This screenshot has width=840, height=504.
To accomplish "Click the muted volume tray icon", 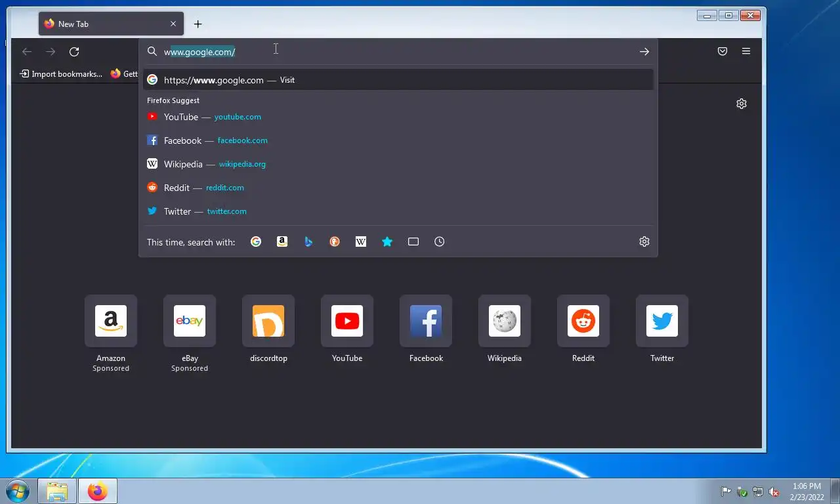I will [774, 492].
